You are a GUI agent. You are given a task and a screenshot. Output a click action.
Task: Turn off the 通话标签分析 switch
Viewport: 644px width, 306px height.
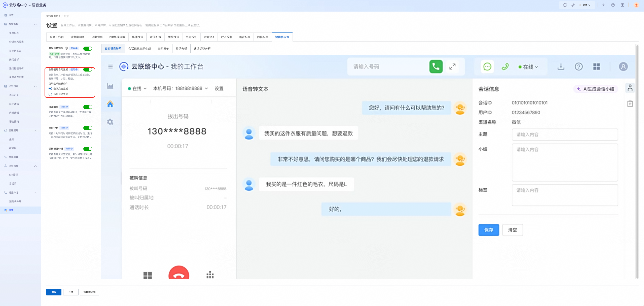click(x=88, y=149)
